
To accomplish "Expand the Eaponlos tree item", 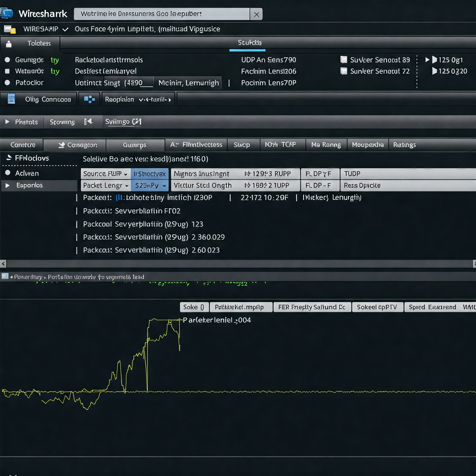I will click(7, 185).
